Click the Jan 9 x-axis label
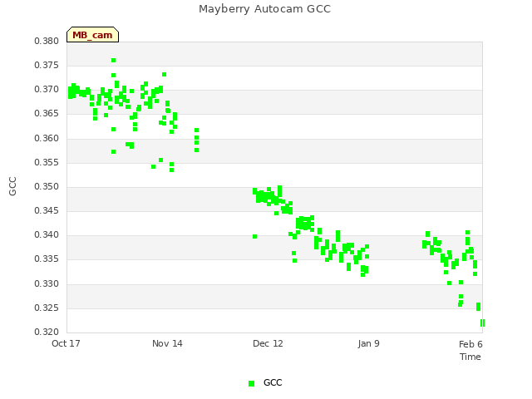This screenshot has height=399, width=532. point(368,343)
